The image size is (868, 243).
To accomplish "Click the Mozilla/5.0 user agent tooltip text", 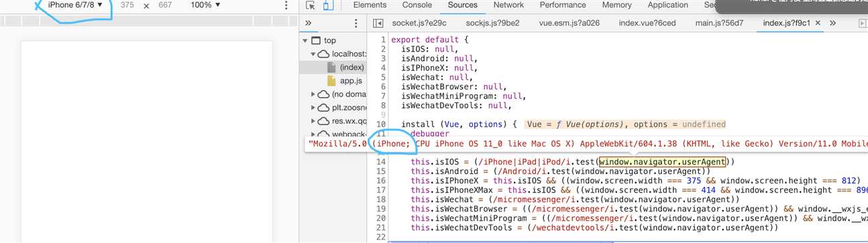I will click(587, 144).
